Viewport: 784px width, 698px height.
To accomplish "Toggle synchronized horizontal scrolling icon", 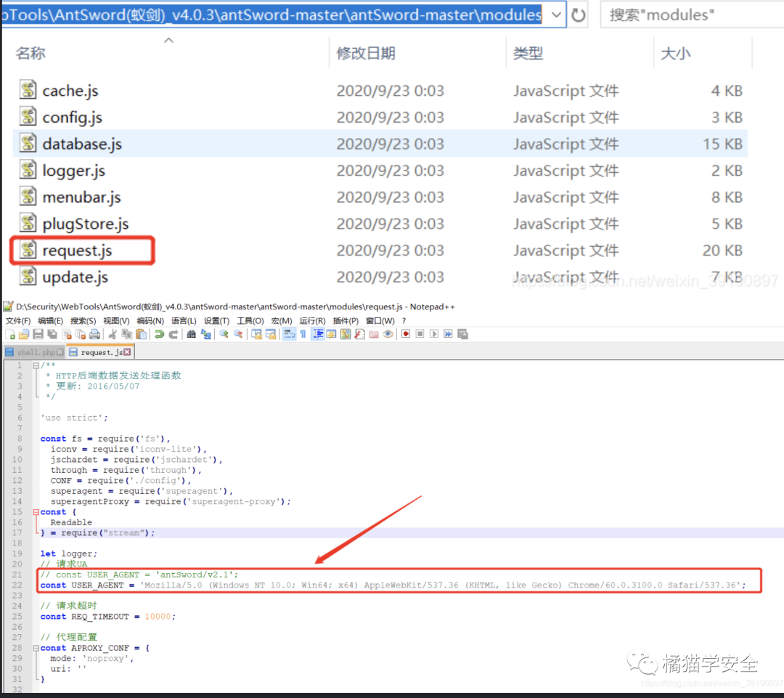I will pyautogui.click(x=271, y=334).
